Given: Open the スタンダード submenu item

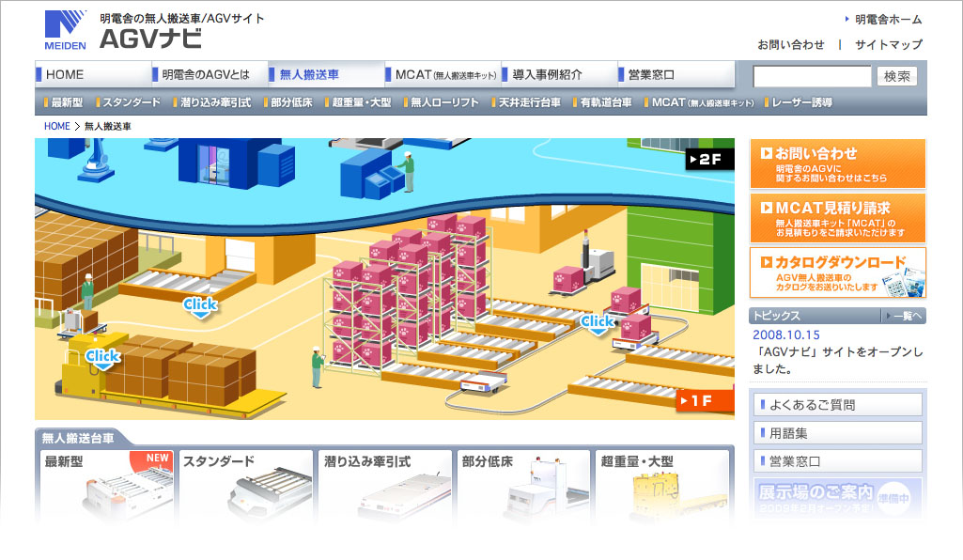Looking at the screenshot, I should point(128,102).
